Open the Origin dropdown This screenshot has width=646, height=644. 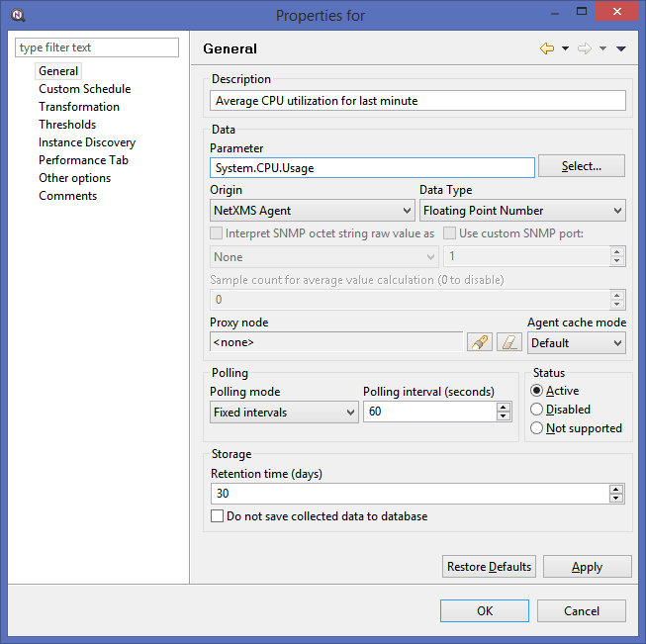tap(312, 211)
